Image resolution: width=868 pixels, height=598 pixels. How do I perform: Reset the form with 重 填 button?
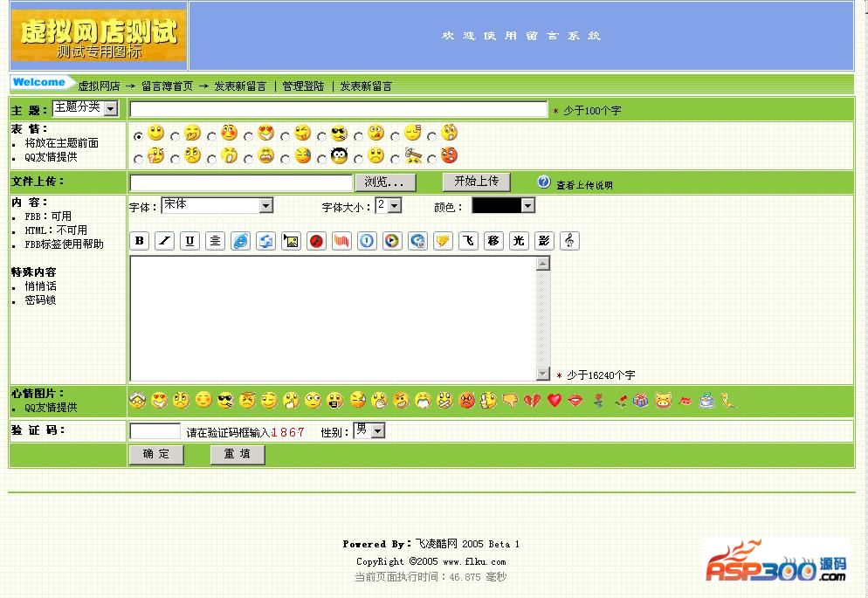pos(238,454)
